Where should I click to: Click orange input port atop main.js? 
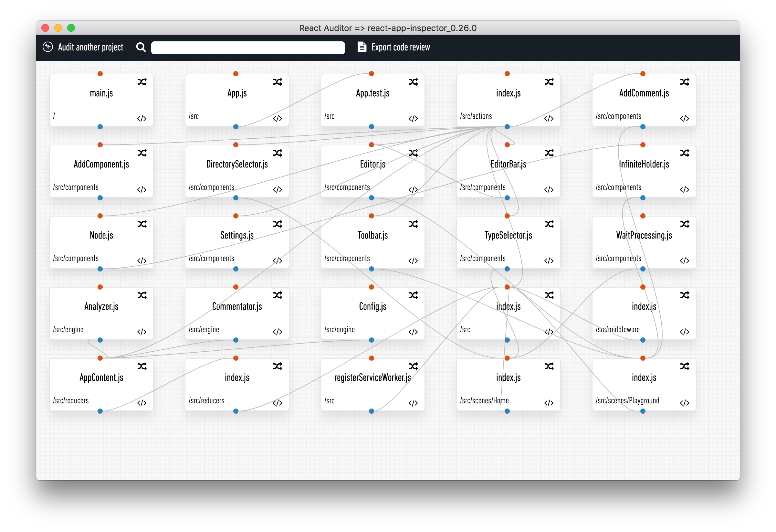(x=100, y=74)
